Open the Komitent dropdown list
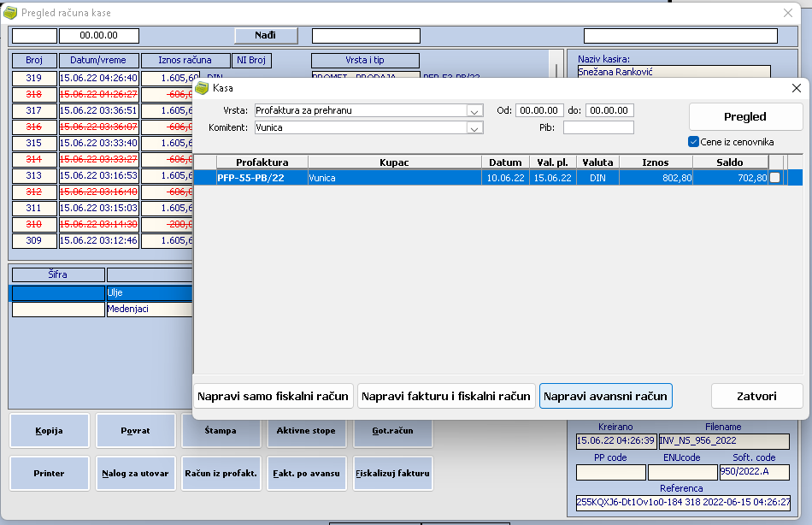The image size is (812, 525). [474, 127]
